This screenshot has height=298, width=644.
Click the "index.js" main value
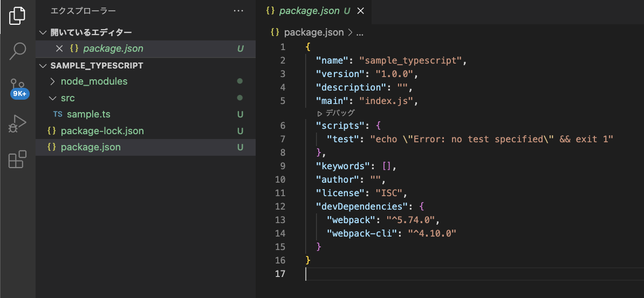[386, 101]
